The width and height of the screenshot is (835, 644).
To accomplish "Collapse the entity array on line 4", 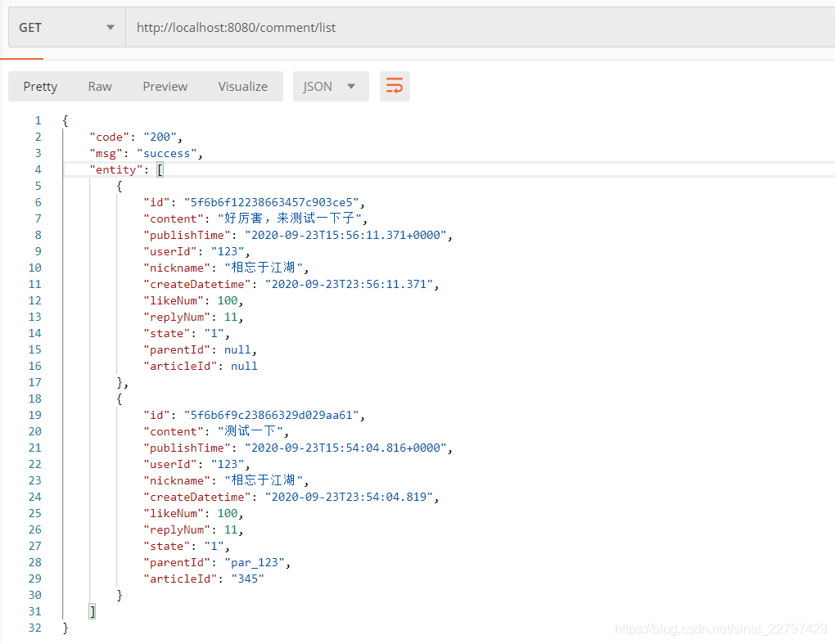I will pyautogui.click(x=160, y=169).
